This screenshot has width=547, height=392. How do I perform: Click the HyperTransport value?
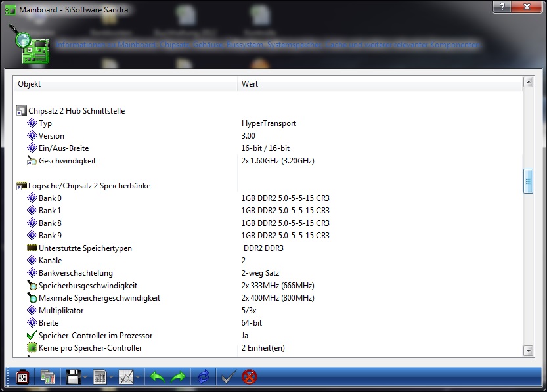pyautogui.click(x=269, y=123)
